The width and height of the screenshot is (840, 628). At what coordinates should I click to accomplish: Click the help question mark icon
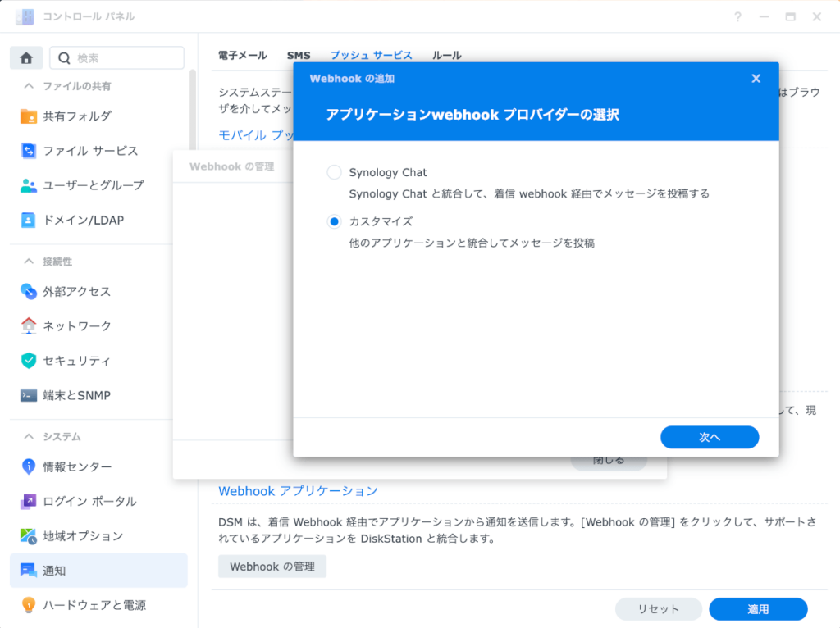coord(737,17)
